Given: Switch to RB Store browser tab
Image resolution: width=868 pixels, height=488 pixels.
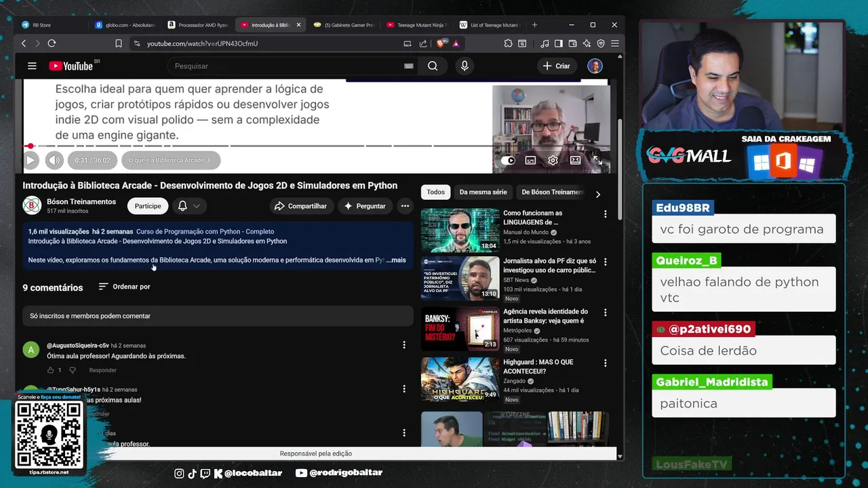Looking at the screenshot, I should (x=51, y=25).
